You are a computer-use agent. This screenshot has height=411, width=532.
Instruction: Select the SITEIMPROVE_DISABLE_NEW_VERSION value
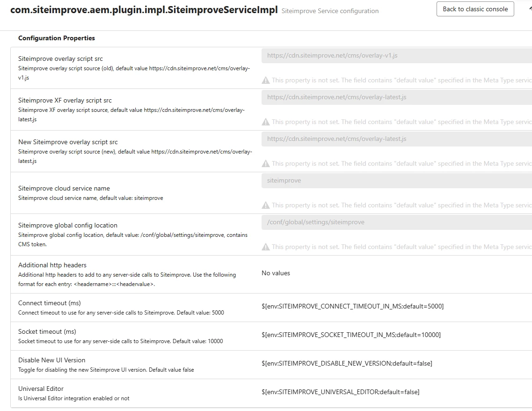[347, 363]
